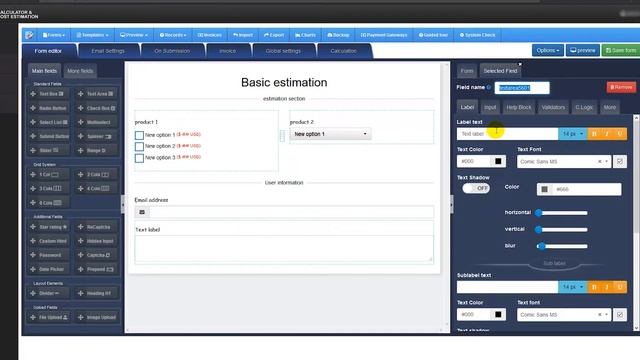Image resolution: width=640 pixels, height=360 pixels.
Task: Add a Range field
Action: click(97, 150)
